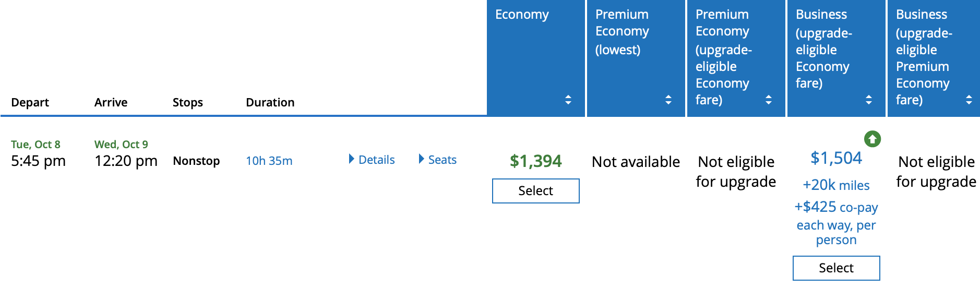Click the green upgrade arrow icon
The image size is (980, 288).
pyautogui.click(x=873, y=139)
